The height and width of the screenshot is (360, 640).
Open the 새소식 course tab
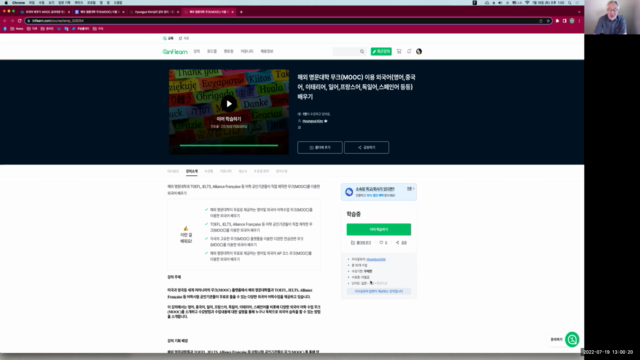tap(242, 171)
